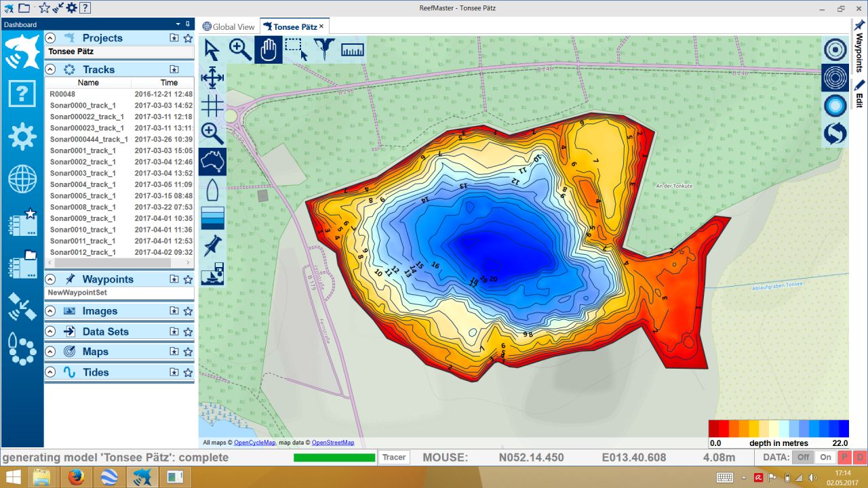The height and width of the screenshot is (488, 868).
Task: Select the rectangle area selection tool
Action: click(296, 50)
